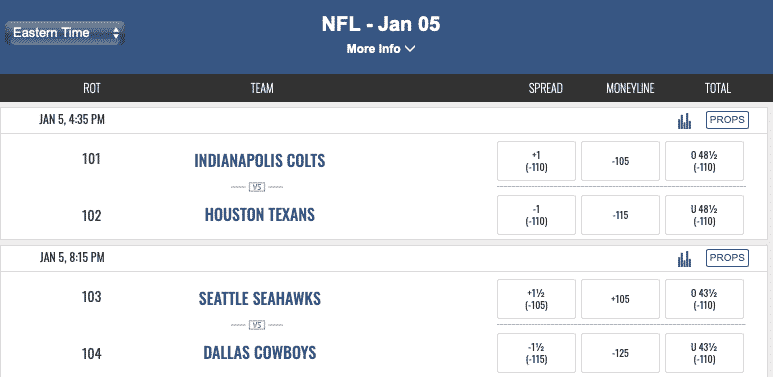This screenshot has height=377, width=774.
Task: Choose Under 48½ total for Texans game
Action: pos(704,215)
